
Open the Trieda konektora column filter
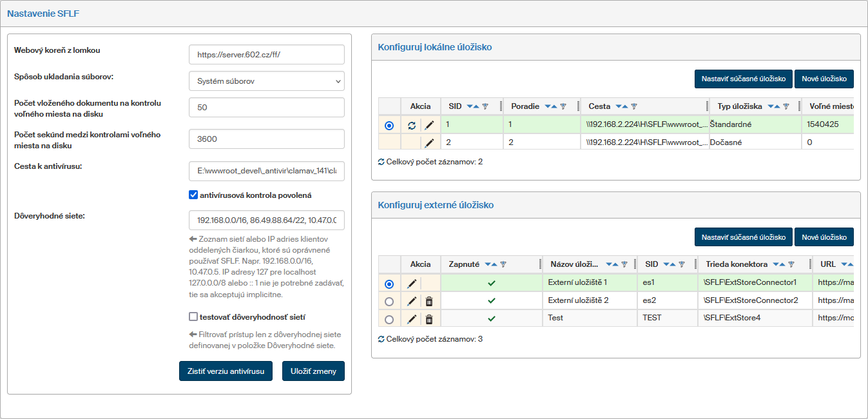click(791, 264)
